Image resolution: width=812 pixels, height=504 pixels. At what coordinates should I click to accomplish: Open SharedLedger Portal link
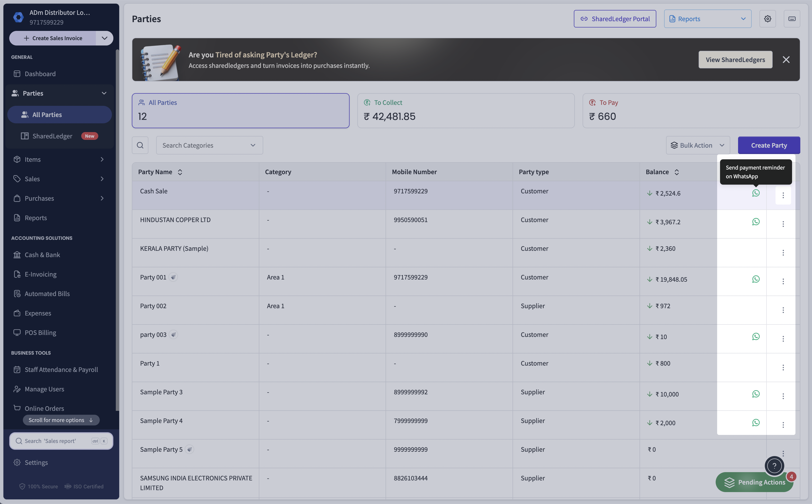point(615,19)
